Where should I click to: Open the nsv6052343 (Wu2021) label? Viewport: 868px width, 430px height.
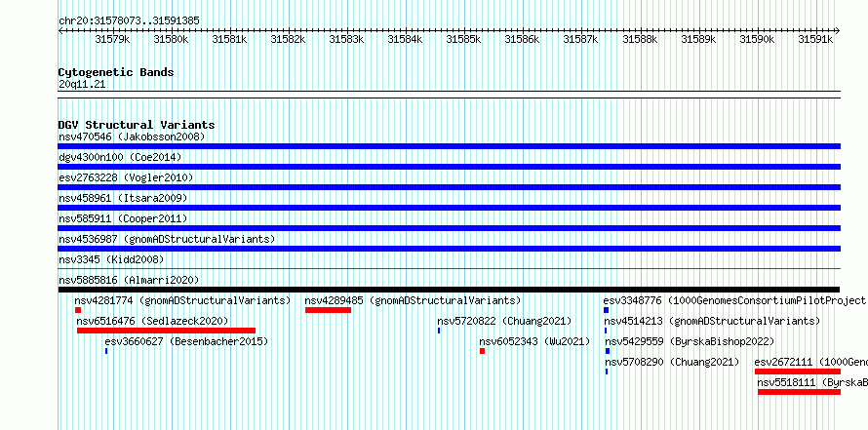pyautogui.click(x=534, y=341)
